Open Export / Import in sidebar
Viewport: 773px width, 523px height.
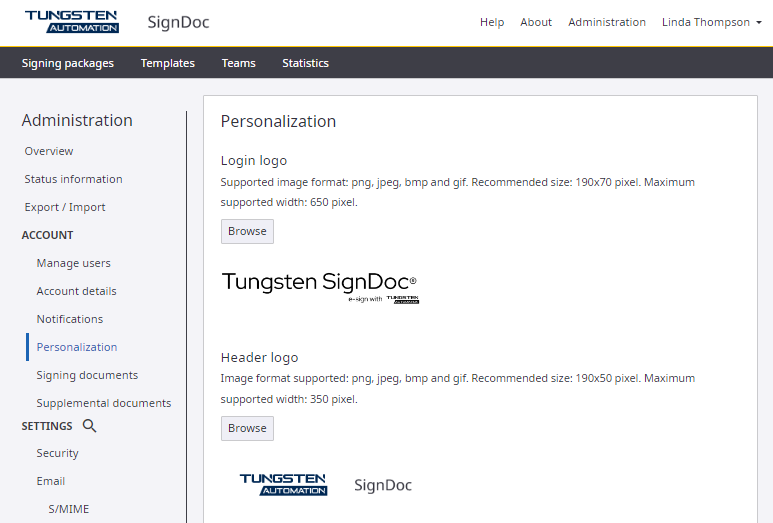coord(65,207)
